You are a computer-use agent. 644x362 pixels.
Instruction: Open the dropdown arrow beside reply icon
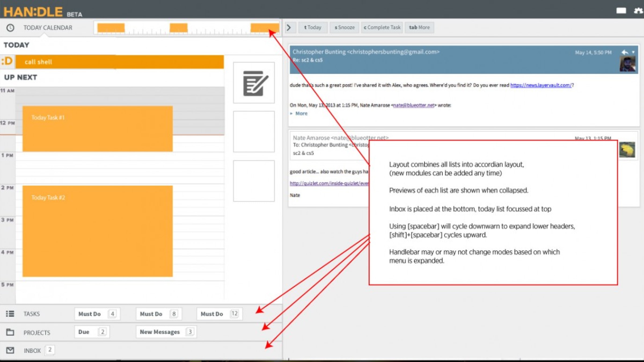[634, 52]
